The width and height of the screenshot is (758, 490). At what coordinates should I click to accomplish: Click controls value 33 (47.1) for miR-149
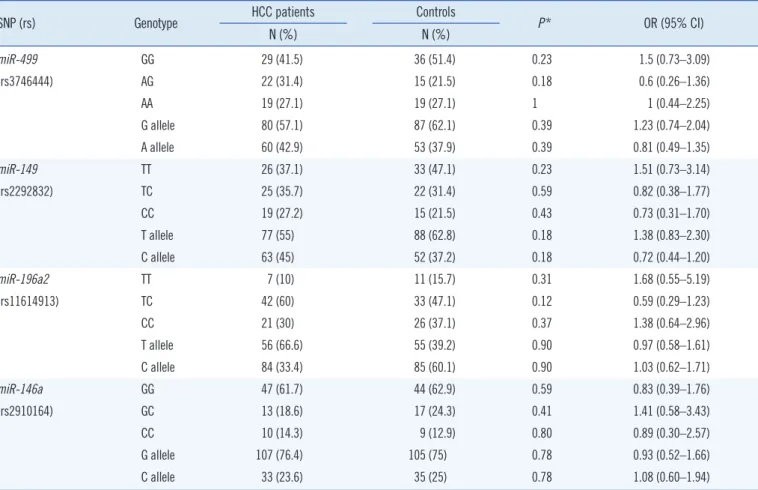pyautogui.click(x=435, y=170)
